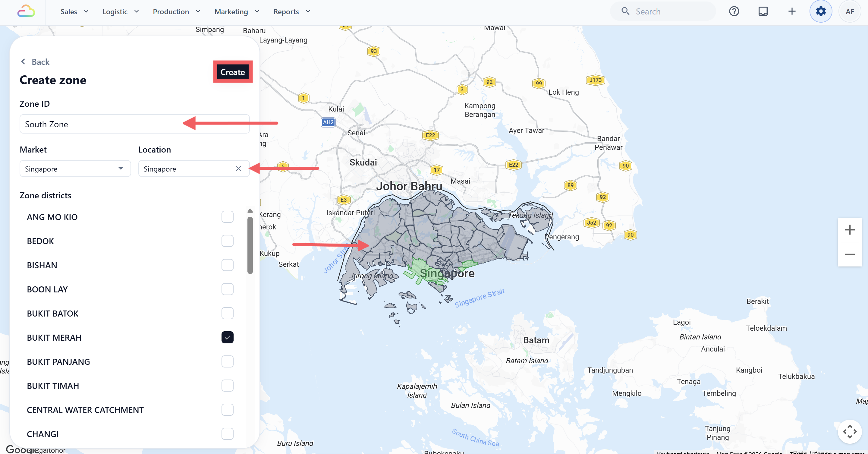
Task: Click the Singapore map label
Action: (x=447, y=273)
